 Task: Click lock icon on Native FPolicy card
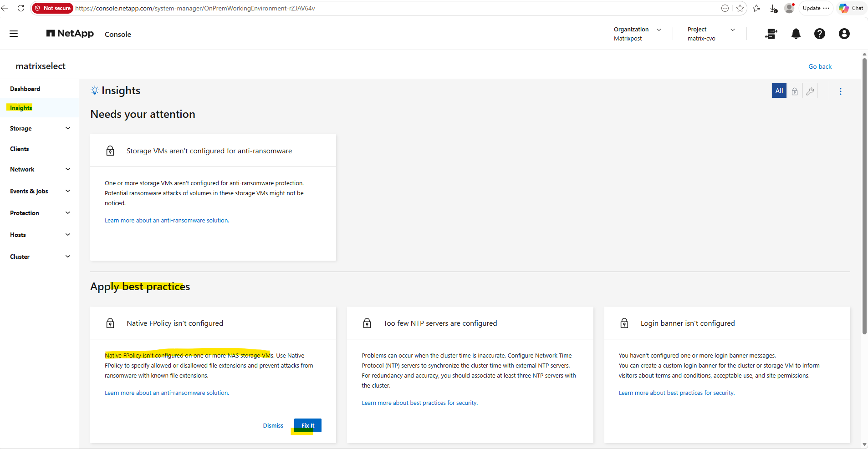tap(110, 323)
